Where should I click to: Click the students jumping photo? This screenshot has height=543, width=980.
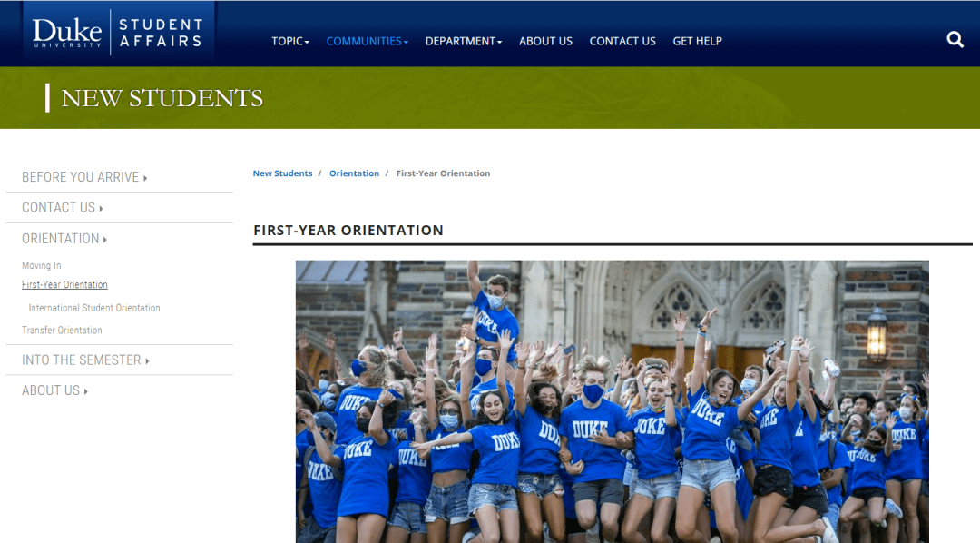tap(612, 401)
